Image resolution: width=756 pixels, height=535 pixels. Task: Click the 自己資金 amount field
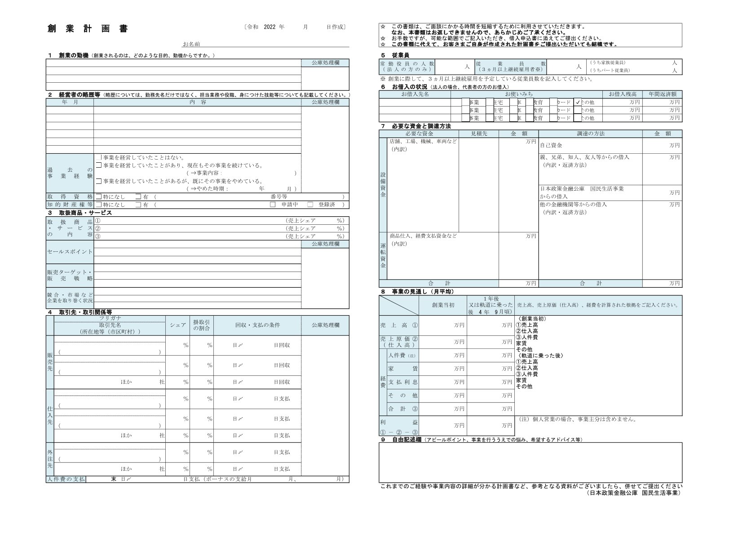tap(661, 145)
